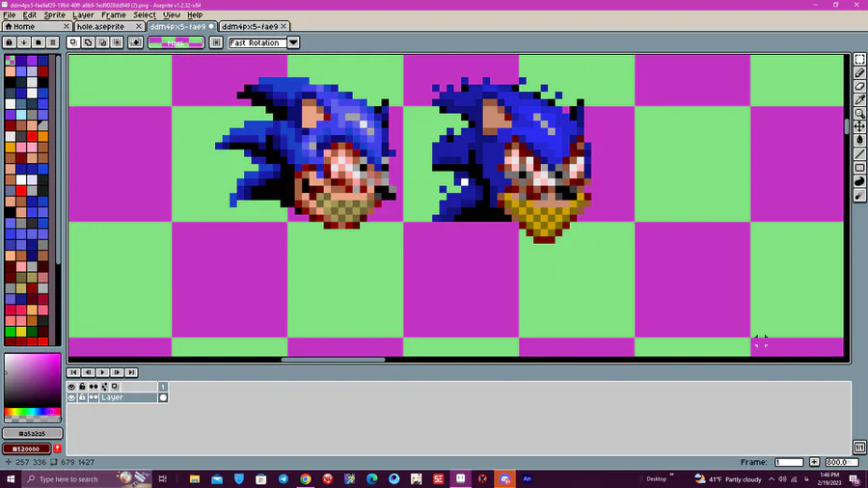This screenshot has height=488, width=868.
Task: Open the Sprite menu
Action: tap(54, 14)
